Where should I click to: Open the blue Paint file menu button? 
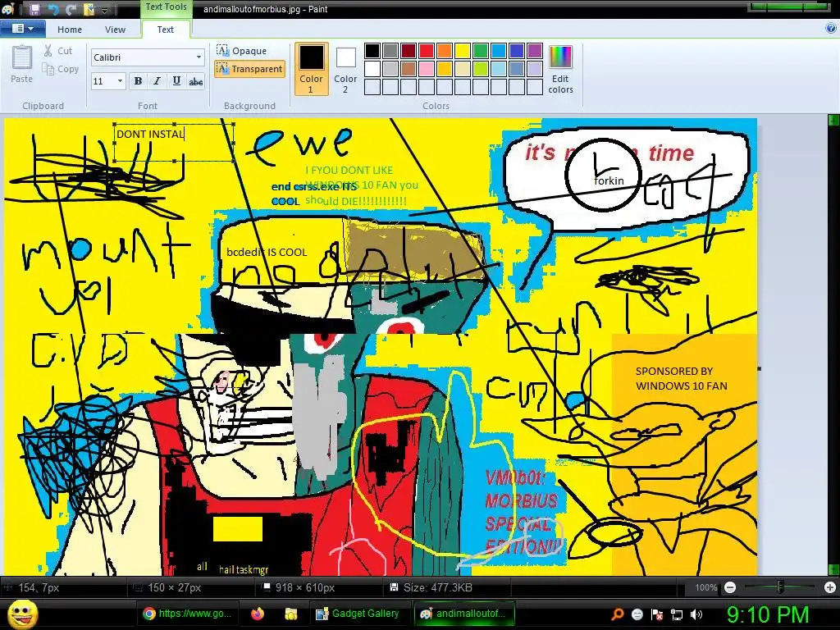click(x=22, y=29)
